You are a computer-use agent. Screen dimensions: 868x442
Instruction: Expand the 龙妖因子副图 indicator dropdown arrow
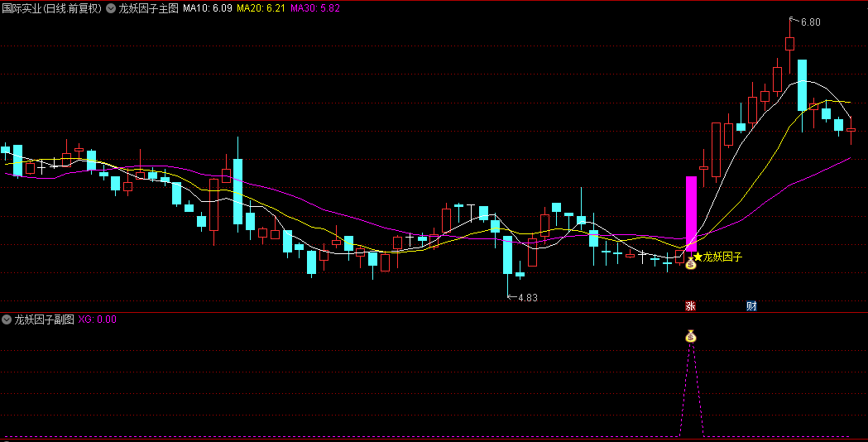[7, 319]
